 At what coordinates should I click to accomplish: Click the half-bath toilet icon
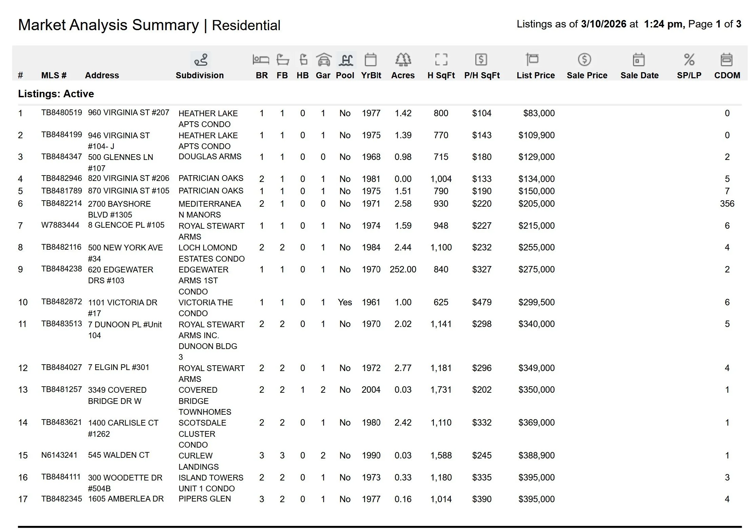pos(303,60)
